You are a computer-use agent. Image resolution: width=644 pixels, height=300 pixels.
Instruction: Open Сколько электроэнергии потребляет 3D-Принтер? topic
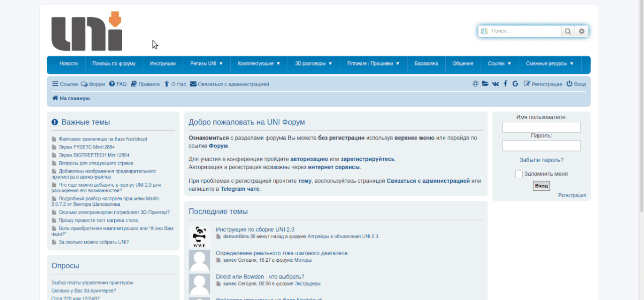pyautogui.click(x=114, y=212)
